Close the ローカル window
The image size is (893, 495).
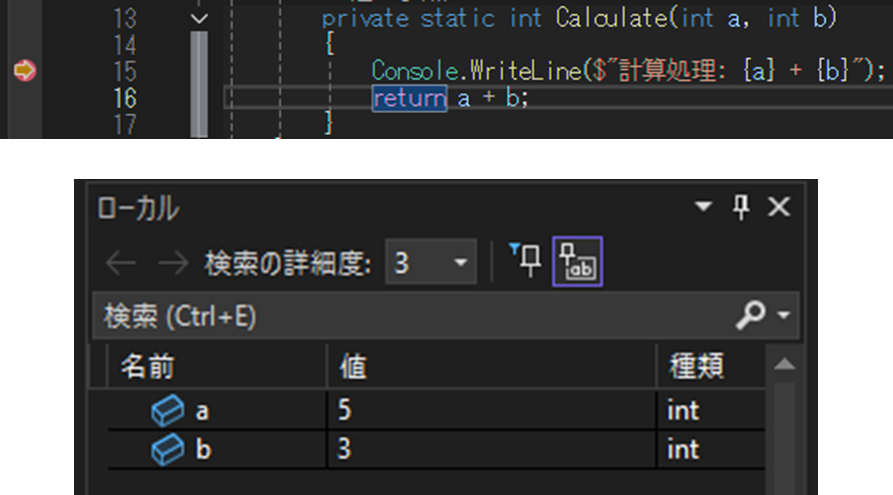(x=779, y=207)
